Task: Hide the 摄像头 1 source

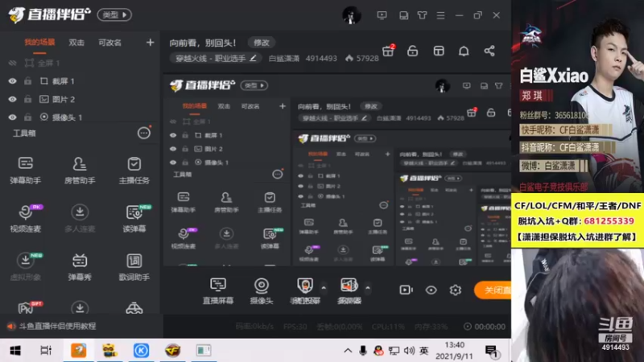Action: (12, 117)
